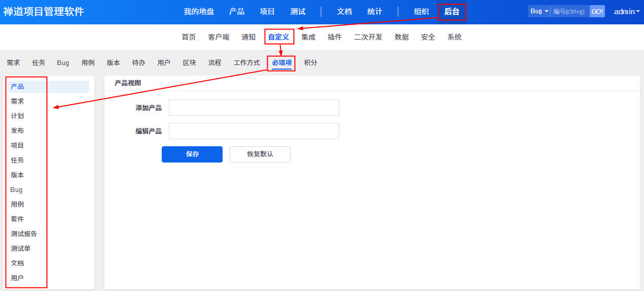Select 需求 in the left sidebar

pos(17,102)
